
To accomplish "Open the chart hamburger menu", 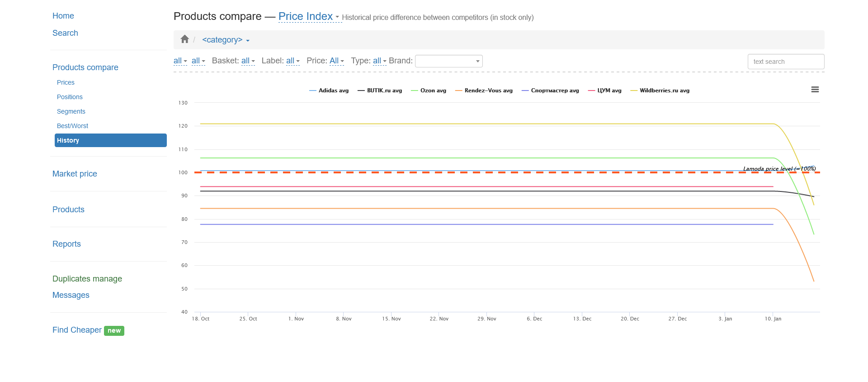I will pos(815,90).
